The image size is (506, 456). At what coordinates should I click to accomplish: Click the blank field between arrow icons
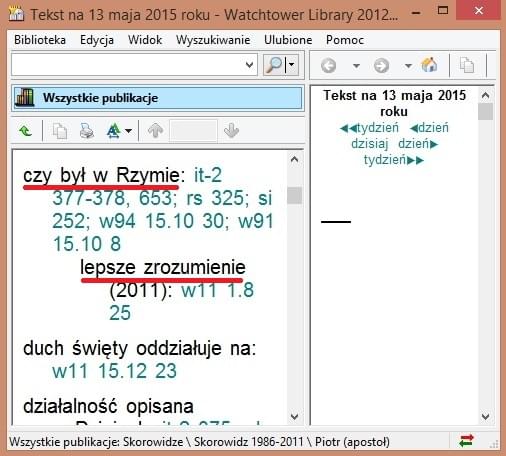[193, 131]
